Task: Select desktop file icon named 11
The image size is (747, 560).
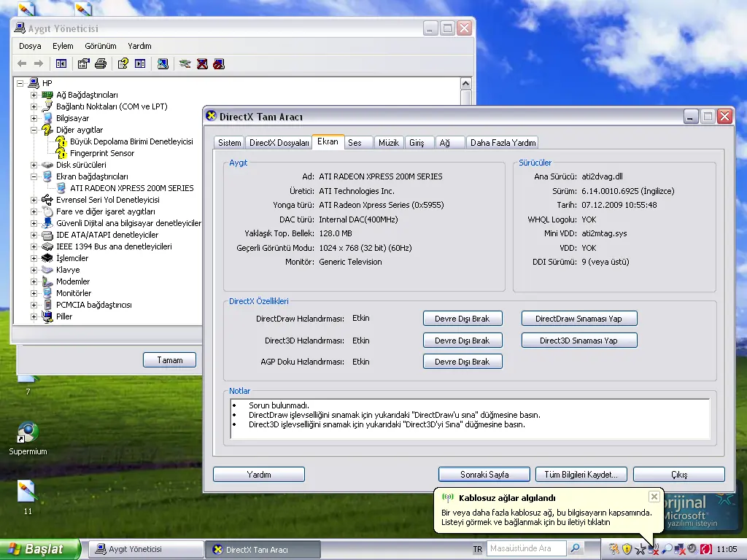Action: tap(27, 497)
